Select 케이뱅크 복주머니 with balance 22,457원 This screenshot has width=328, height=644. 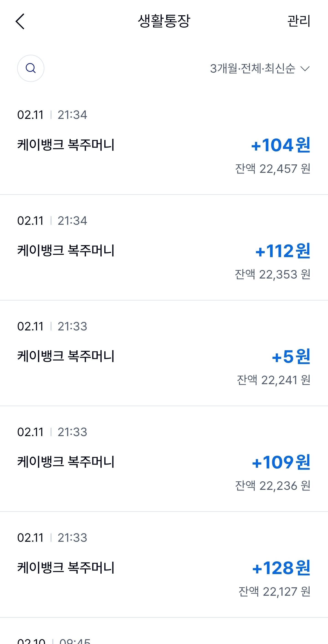[x=66, y=145]
